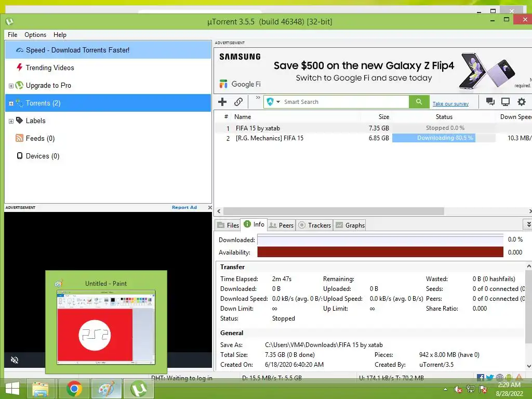This screenshot has height=399, width=532.
Task: Select Feeds (0) in sidebar
Action: point(108,138)
